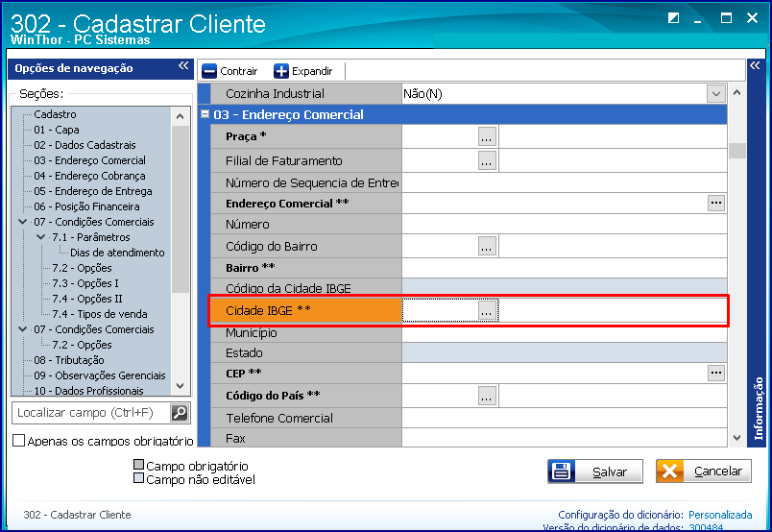Click the sections tree scroll up arrow
The height and width of the screenshot is (532, 772).
pyautogui.click(x=180, y=117)
